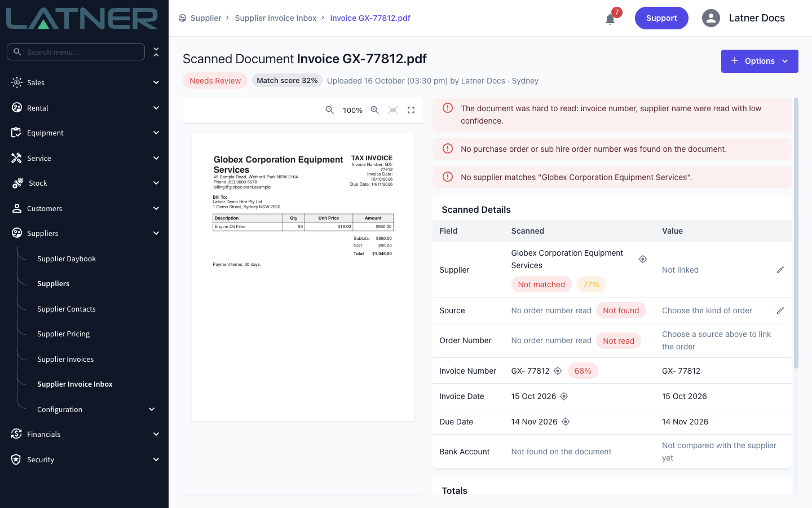Collapse the sidebar menu
The width and height of the screenshot is (812, 508).
pyautogui.click(x=156, y=52)
